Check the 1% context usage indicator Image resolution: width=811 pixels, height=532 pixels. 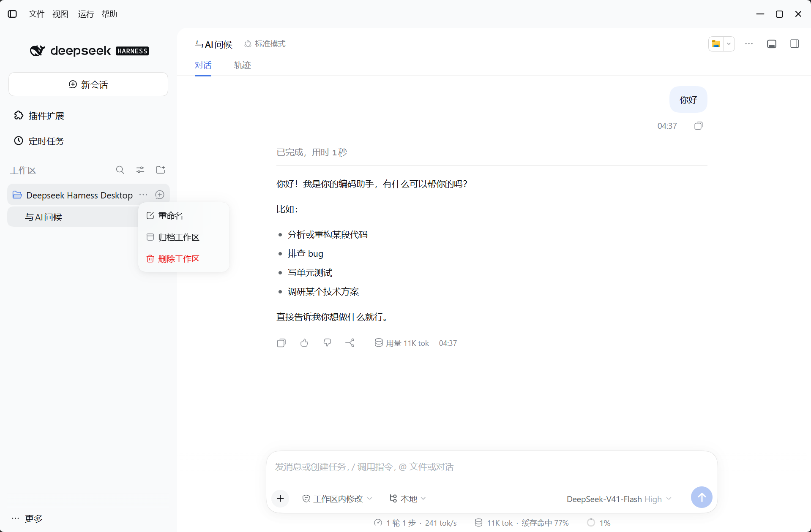[599, 523]
